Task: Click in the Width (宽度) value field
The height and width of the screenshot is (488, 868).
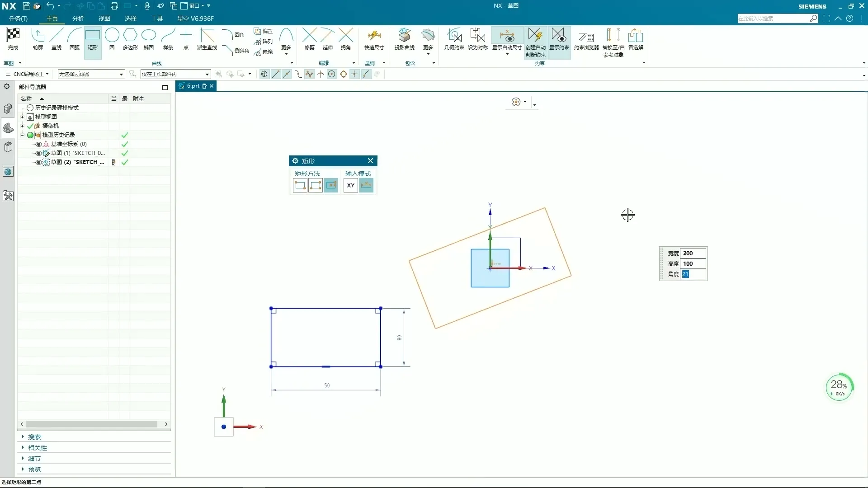Action: [x=693, y=253]
